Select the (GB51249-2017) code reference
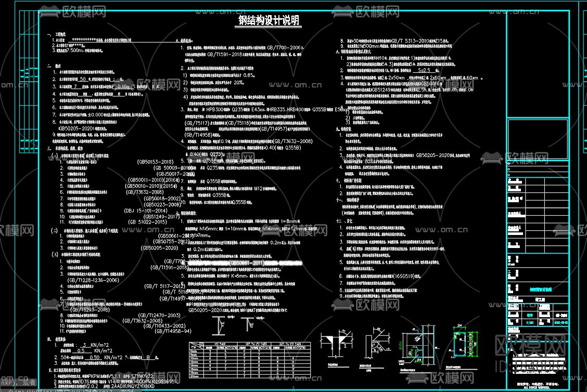 [162, 217]
